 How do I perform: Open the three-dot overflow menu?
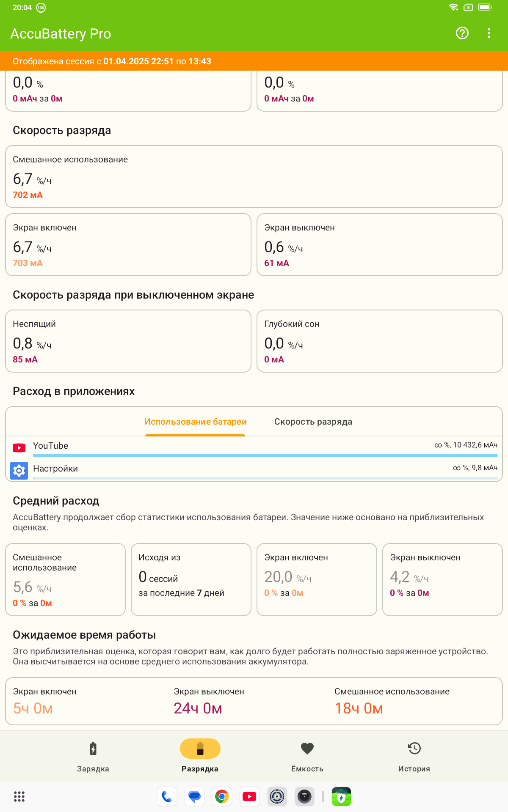click(x=489, y=33)
